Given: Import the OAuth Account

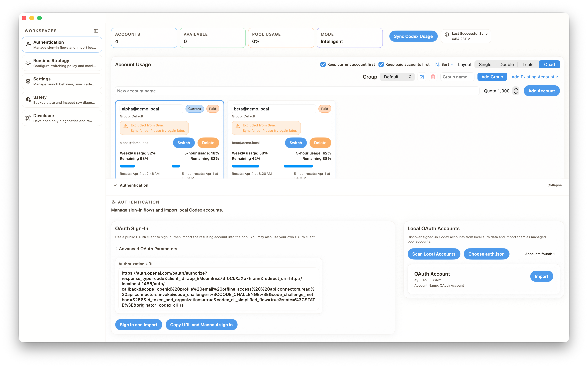Looking at the screenshot, I should click(541, 276).
